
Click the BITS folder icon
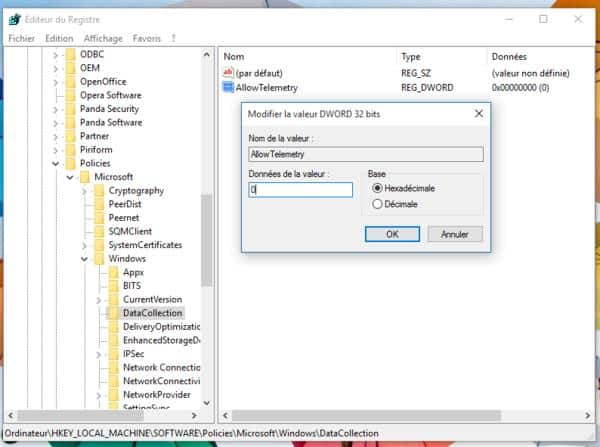coord(114,286)
